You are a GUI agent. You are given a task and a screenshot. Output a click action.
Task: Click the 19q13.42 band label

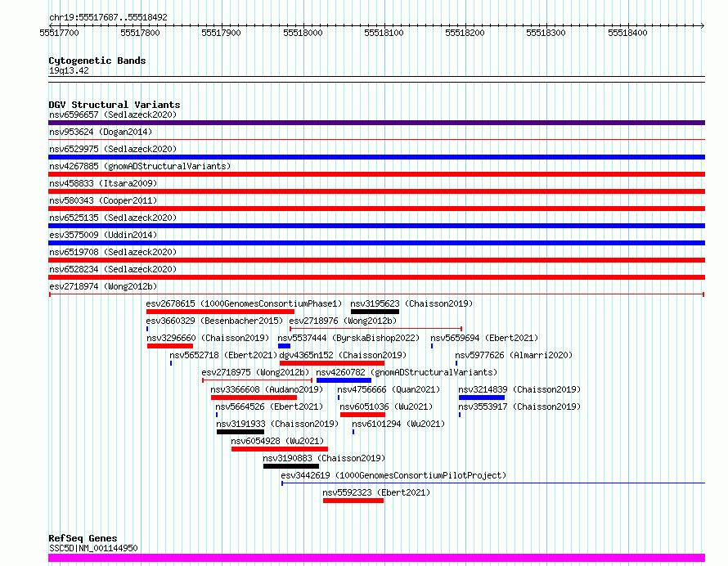pyautogui.click(x=69, y=70)
